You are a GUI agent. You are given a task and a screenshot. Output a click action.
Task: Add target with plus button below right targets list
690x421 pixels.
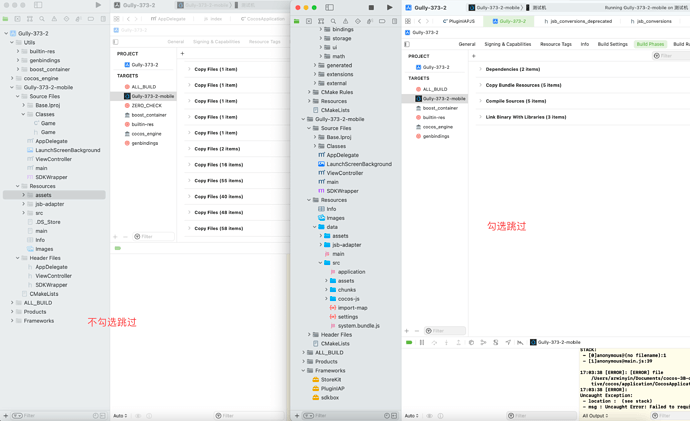[x=407, y=331]
